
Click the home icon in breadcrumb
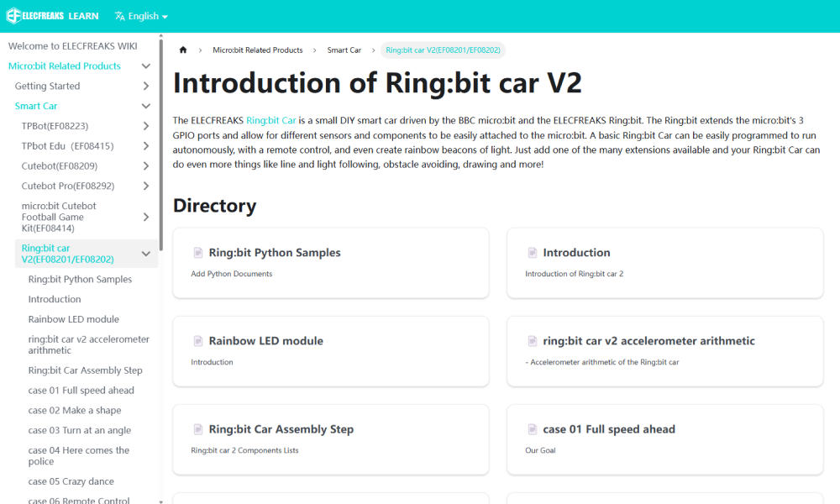183,50
